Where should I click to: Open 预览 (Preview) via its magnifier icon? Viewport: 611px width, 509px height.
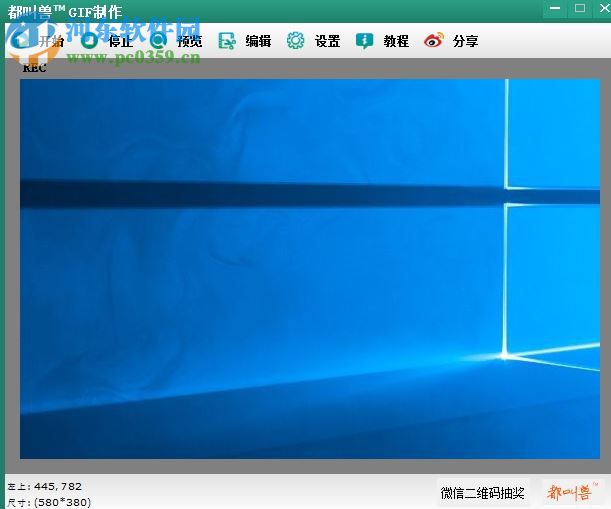point(158,41)
